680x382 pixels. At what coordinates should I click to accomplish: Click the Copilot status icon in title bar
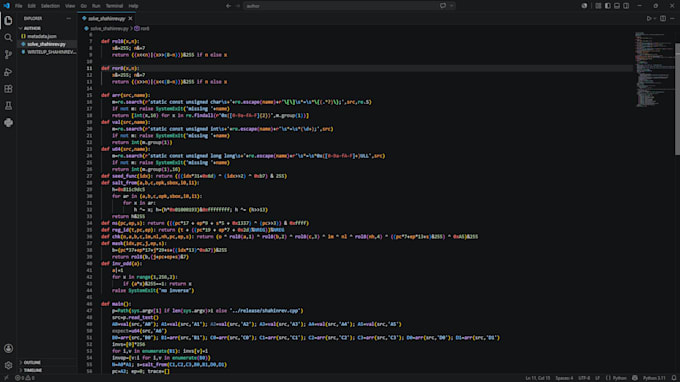[x=584, y=6]
